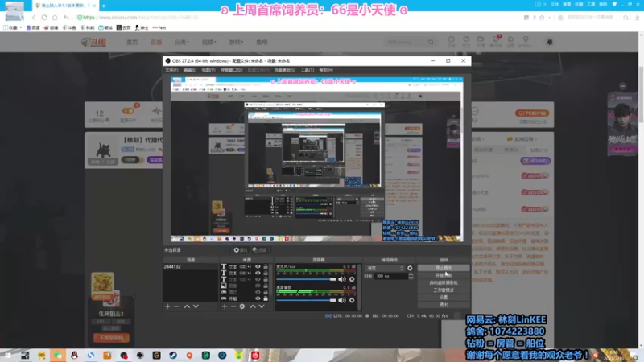644x362 pixels.
Task: Open desktop audio channel settings gear
Action: coord(352,300)
